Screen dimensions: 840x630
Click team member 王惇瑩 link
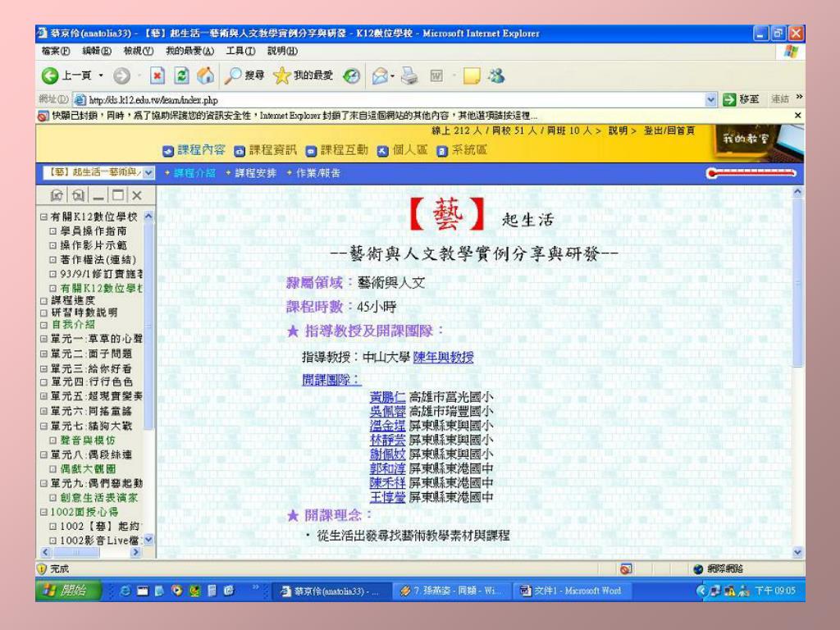coord(387,497)
